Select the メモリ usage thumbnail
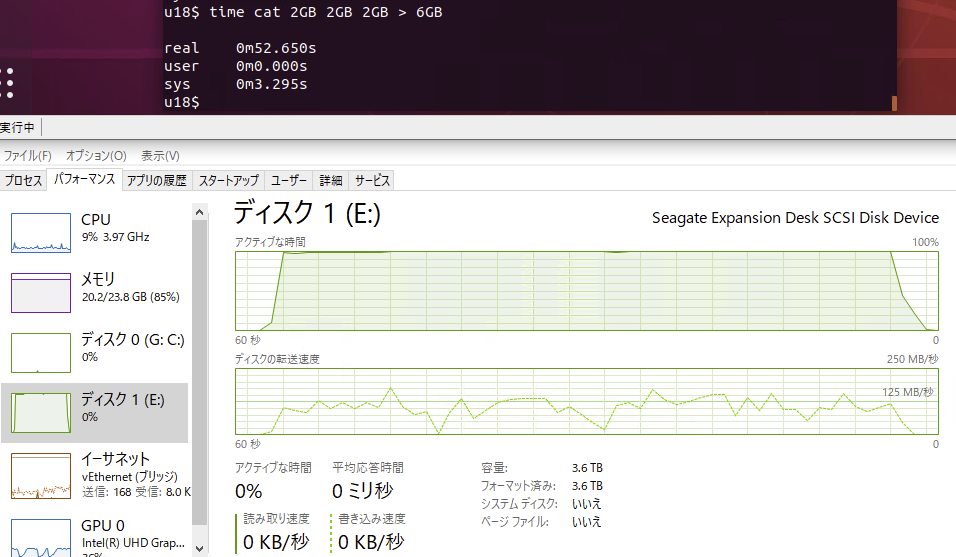Screen dimensions: 956x557 40,292
